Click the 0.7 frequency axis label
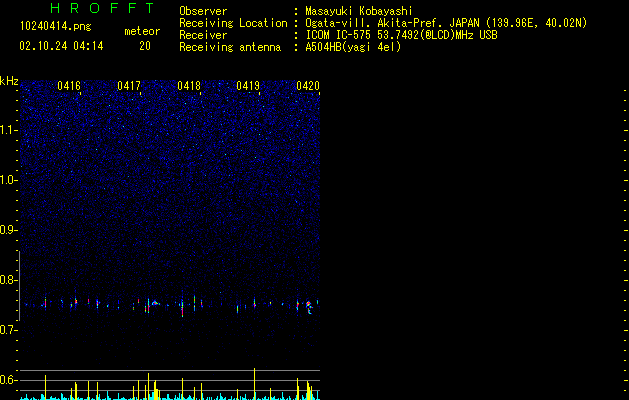This screenshot has height=400, width=629. click(8, 330)
